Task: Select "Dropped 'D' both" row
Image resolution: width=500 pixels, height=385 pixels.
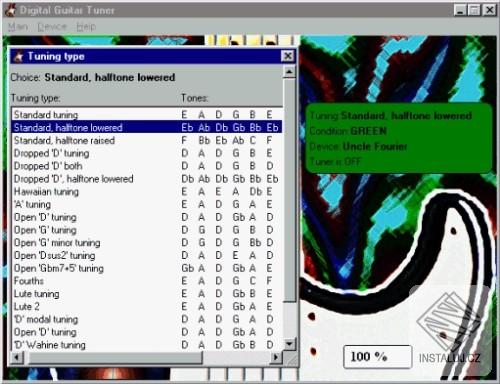Action: (147, 166)
